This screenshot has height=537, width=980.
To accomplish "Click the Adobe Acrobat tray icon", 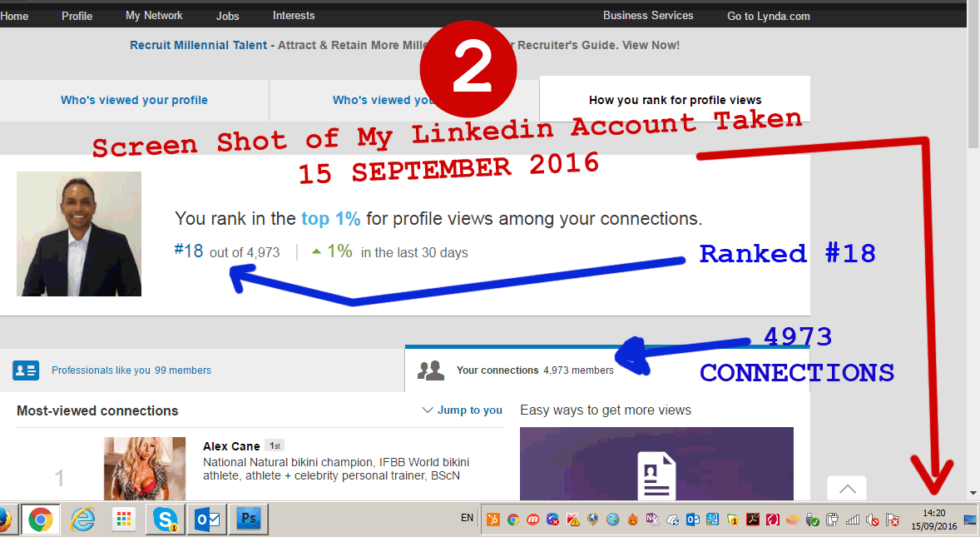I will point(753,520).
